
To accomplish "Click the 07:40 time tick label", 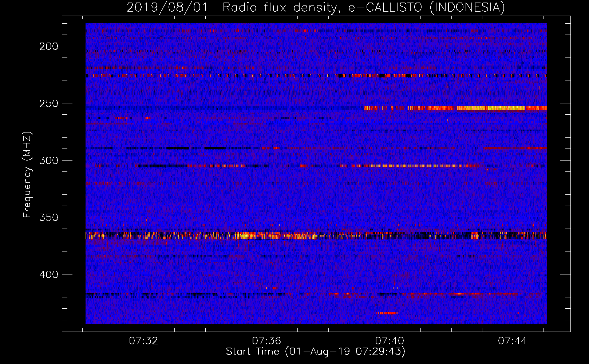I will coord(390,341).
